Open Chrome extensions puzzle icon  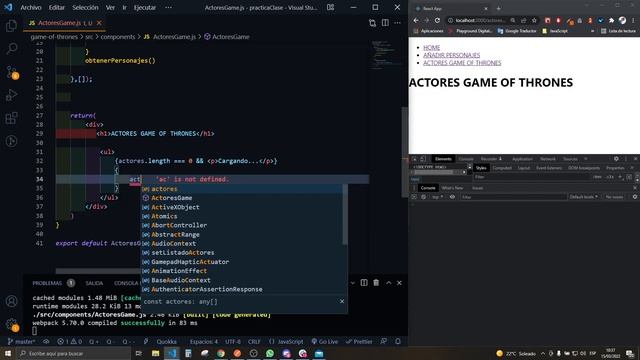(x=611, y=20)
